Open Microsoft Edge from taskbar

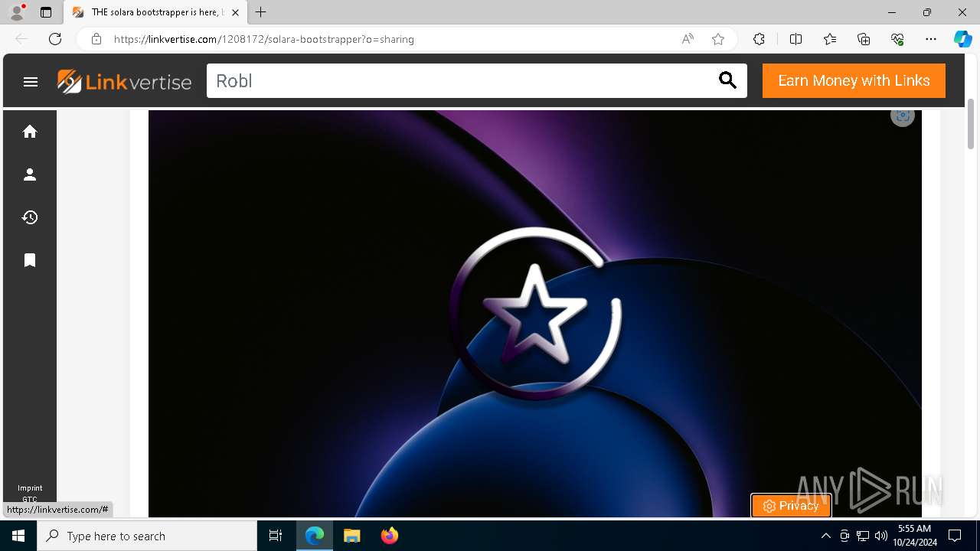point(315,536)
